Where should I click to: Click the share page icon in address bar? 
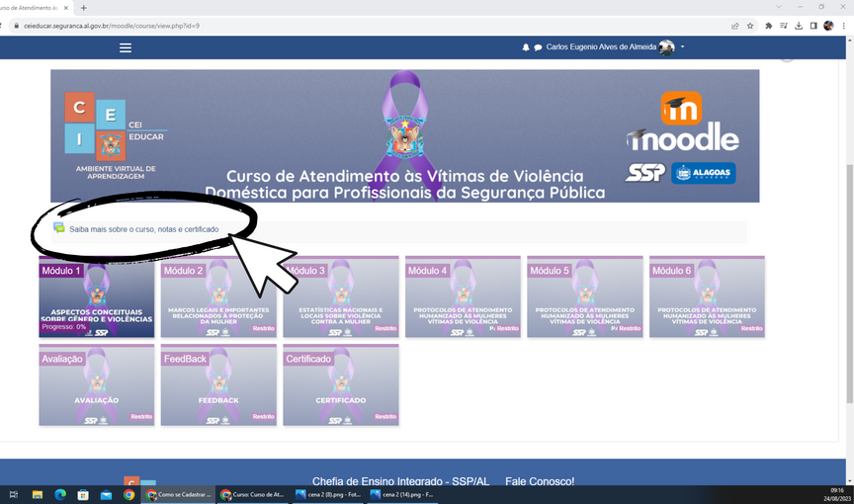tap(735, 26)
